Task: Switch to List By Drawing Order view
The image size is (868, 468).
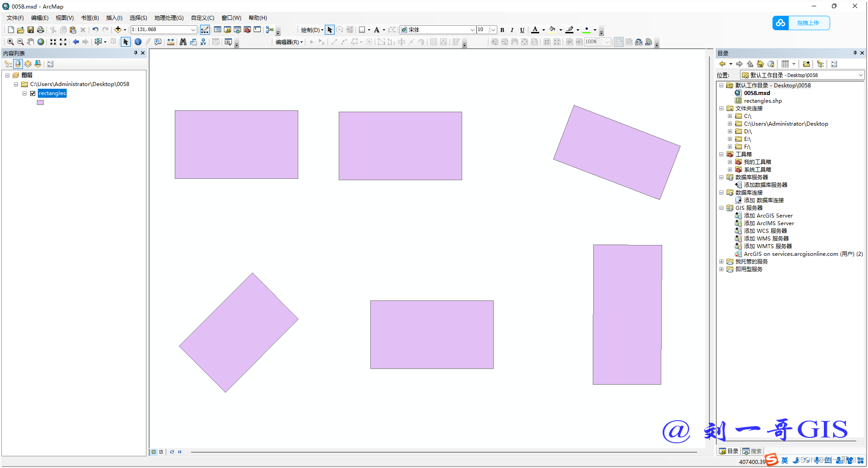Action: pos(8,64)
